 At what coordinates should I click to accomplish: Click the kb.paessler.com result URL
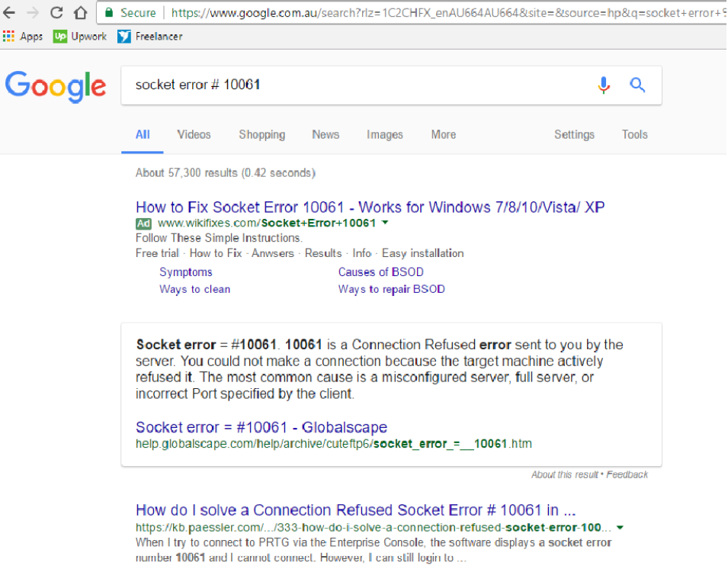point(374,528)
